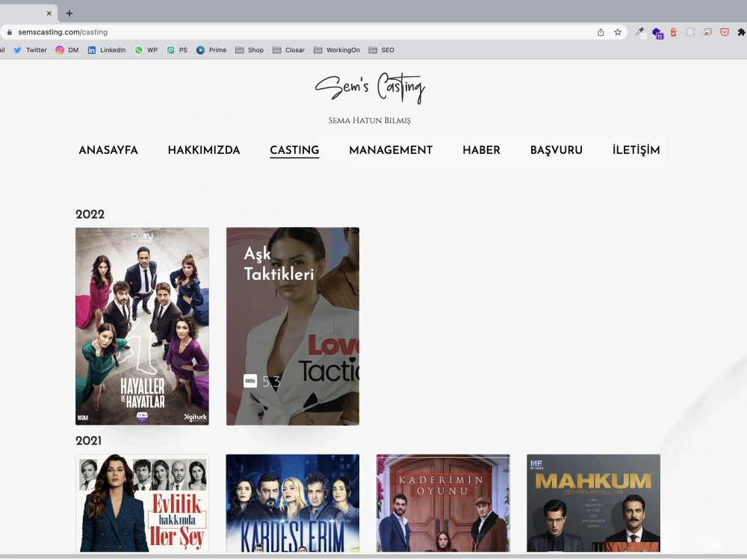747x560 pixels.
Task: Open the İLETİŞİM page
Action: click(636, 150)
